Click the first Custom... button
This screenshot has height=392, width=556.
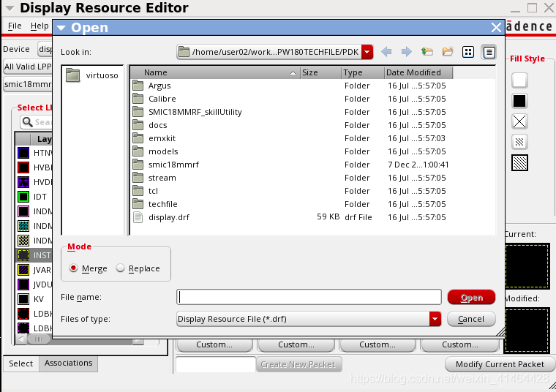pos(214,344)
